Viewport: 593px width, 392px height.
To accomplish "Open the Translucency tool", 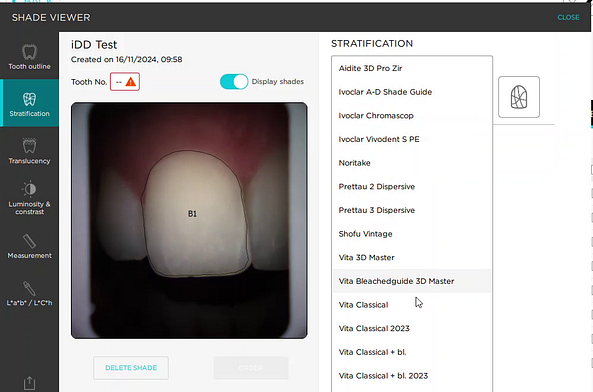I will pyautogui.click(x=29, y=151).
